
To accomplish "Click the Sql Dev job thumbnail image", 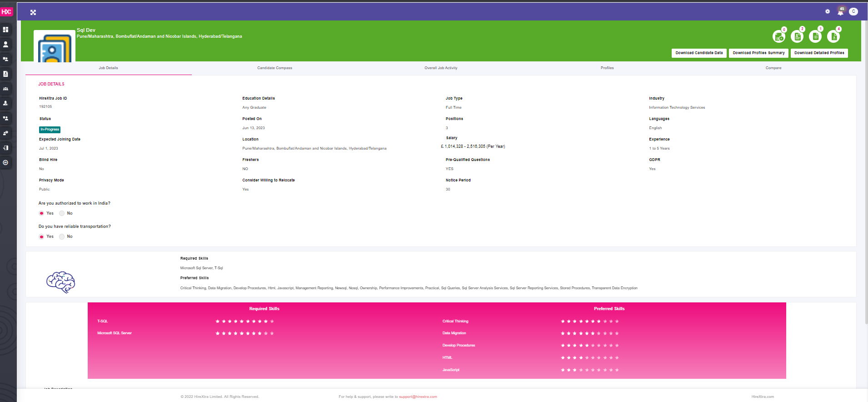I will tap(55, 46).
